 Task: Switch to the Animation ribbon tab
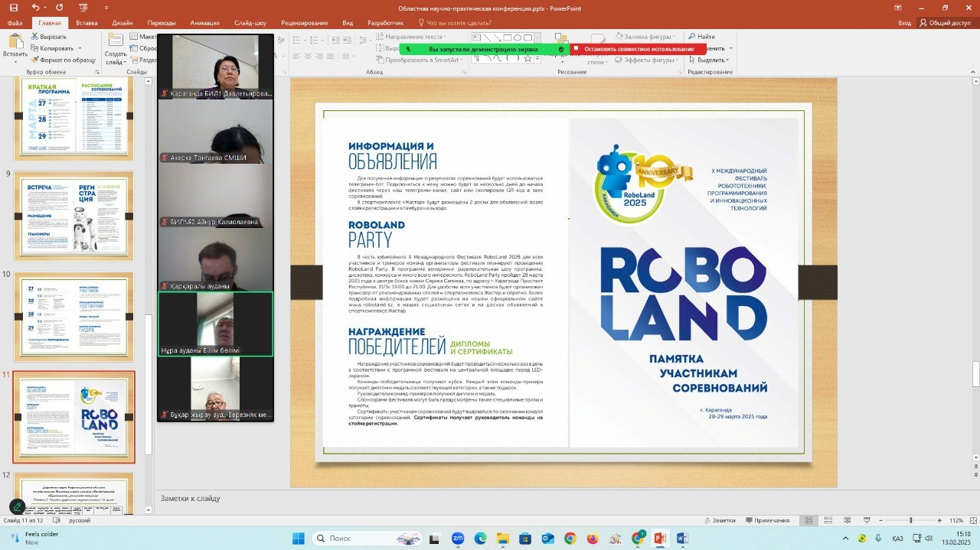204,23
